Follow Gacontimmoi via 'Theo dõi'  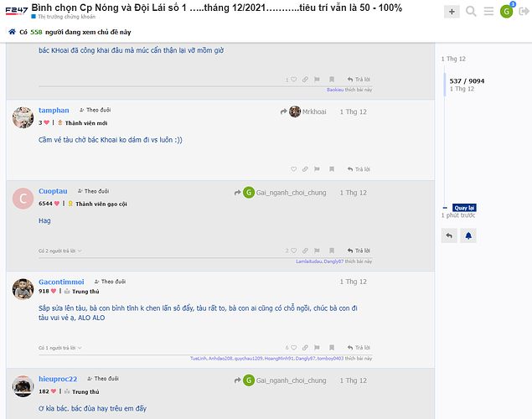[x=110, y=282]
